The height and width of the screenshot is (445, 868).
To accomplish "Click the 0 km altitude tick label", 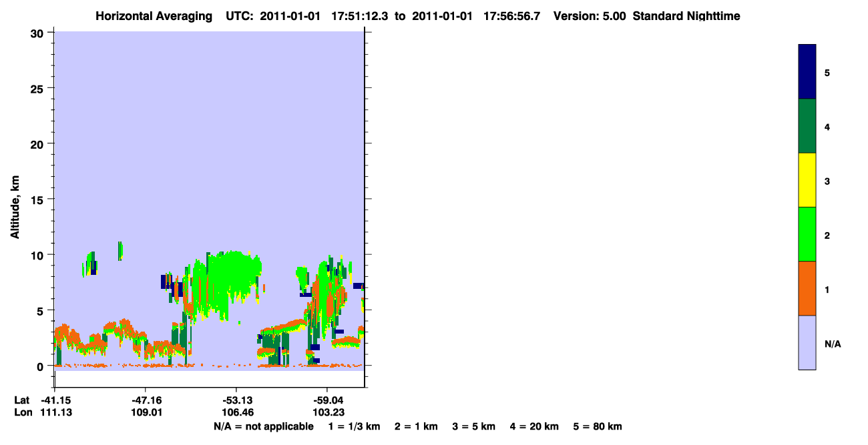I will (x=41, y=366).
